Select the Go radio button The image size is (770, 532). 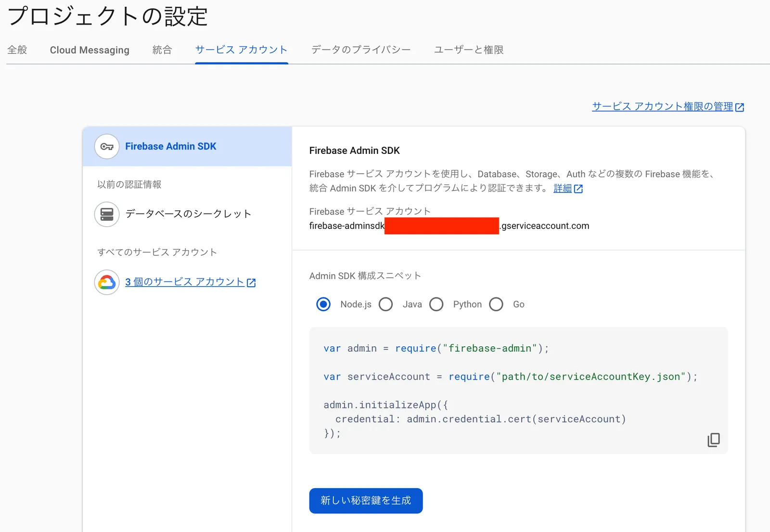(x=496, y=304)
